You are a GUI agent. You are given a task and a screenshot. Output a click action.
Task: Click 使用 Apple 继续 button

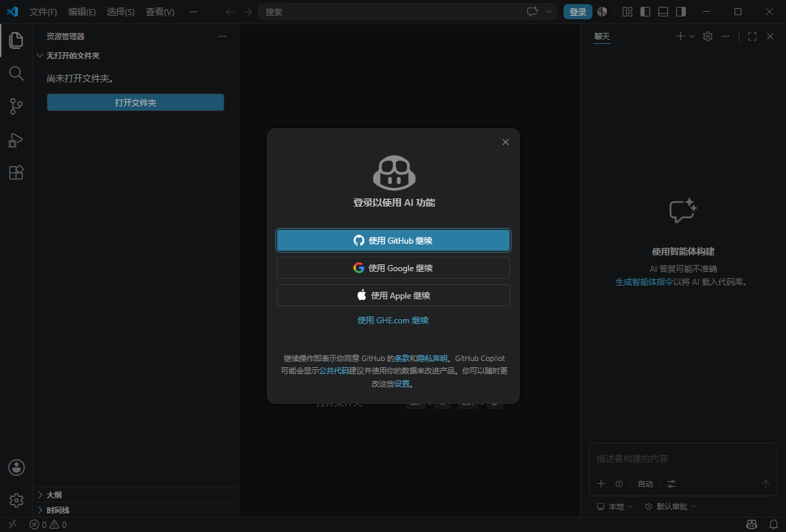(393, 295)
